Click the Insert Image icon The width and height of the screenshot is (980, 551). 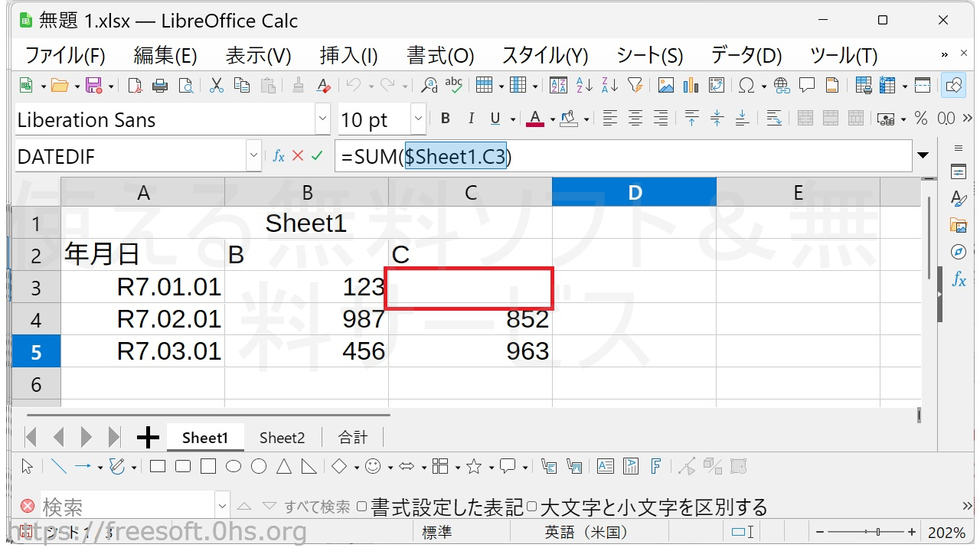pos(666,85)
